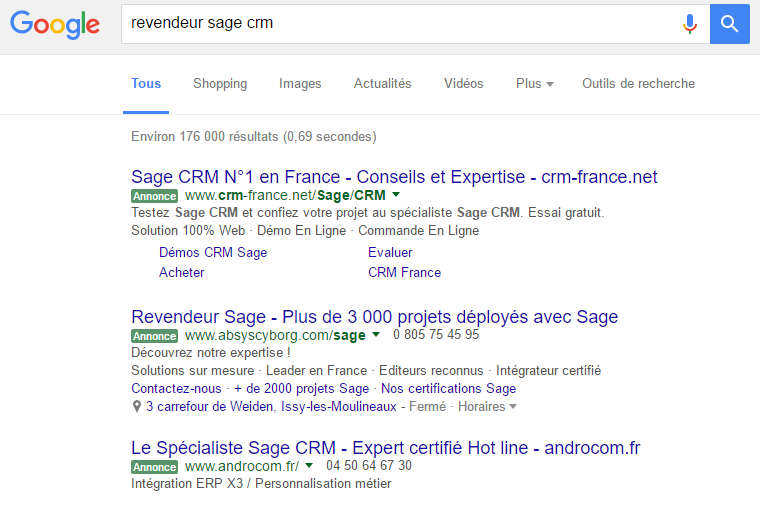Click the www.absyscyborg.com/sage URL text
Image resolution: width=760 pixels, height=506 pixels.
[275, 335]
